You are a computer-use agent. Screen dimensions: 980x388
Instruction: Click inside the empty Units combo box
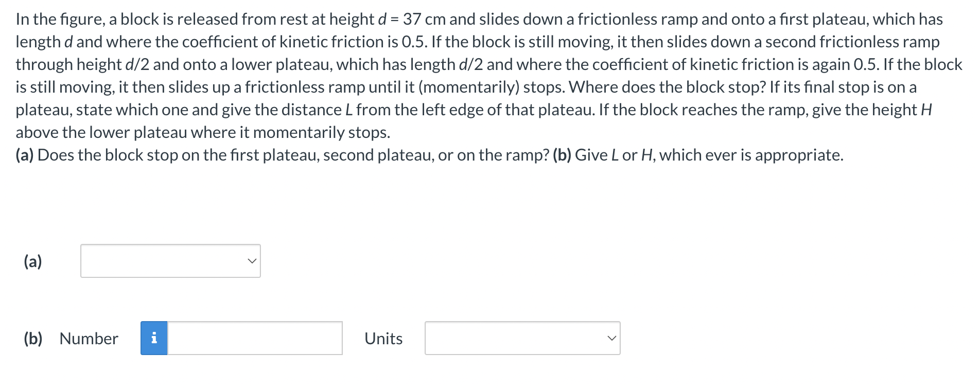tap(522, 338)
